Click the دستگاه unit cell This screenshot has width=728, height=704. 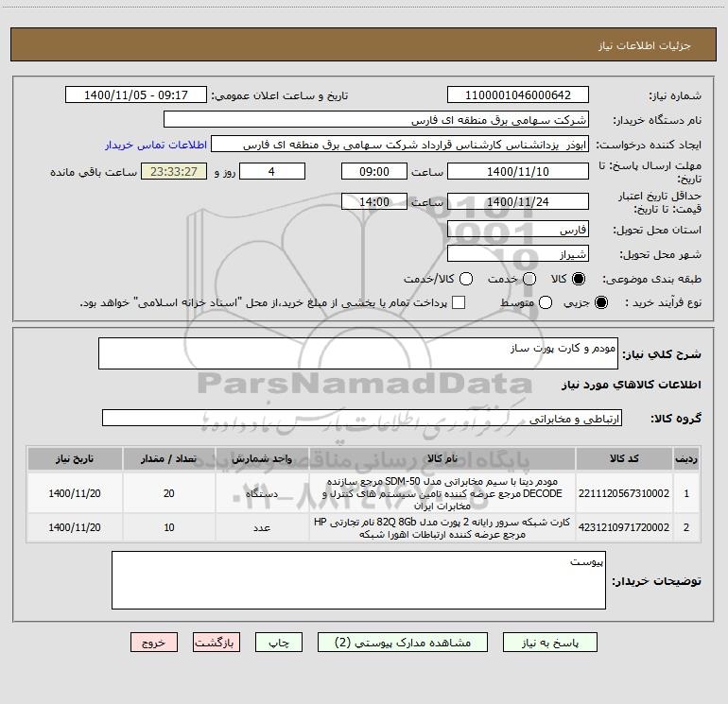click(262, 493)
